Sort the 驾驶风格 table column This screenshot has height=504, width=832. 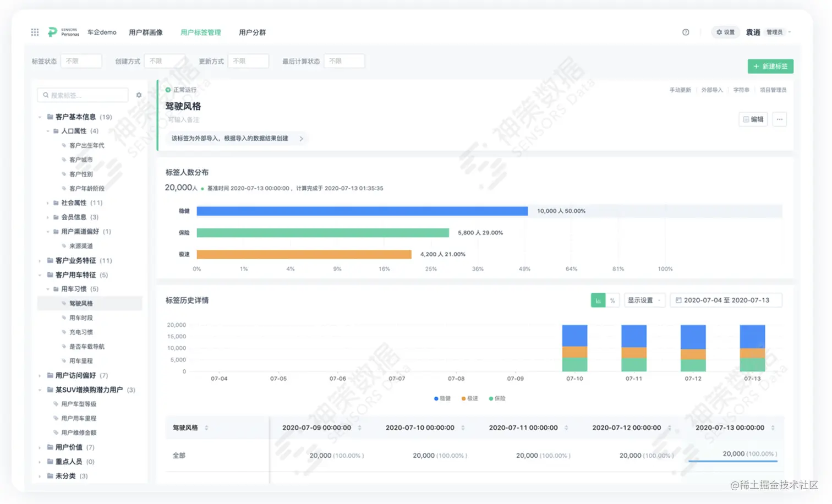pyautogui.click(x=207, y=428)
